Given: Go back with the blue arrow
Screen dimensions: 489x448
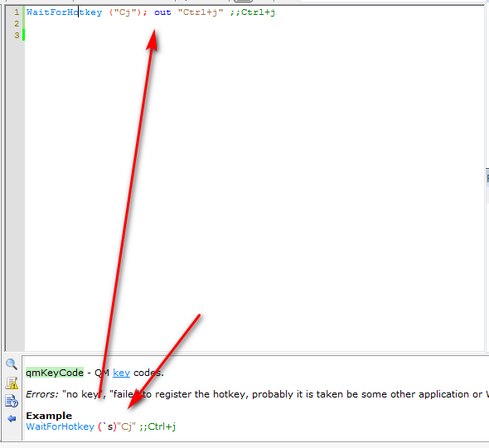Looking at the screenshot, I should [12, 418].
